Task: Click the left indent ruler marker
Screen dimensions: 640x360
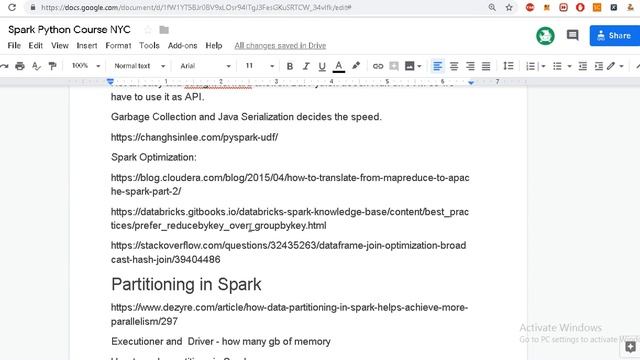Action: coord(110,82)
